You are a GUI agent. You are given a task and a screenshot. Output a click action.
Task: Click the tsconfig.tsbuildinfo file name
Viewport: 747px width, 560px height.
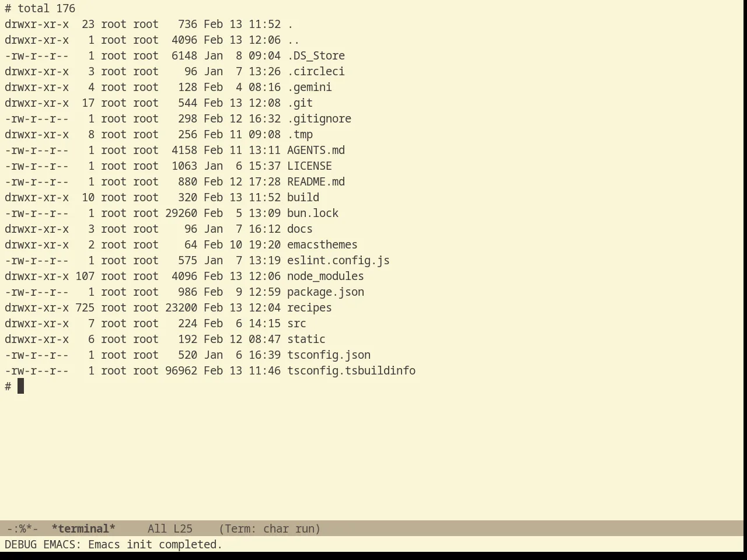click(x=351, y=371)
